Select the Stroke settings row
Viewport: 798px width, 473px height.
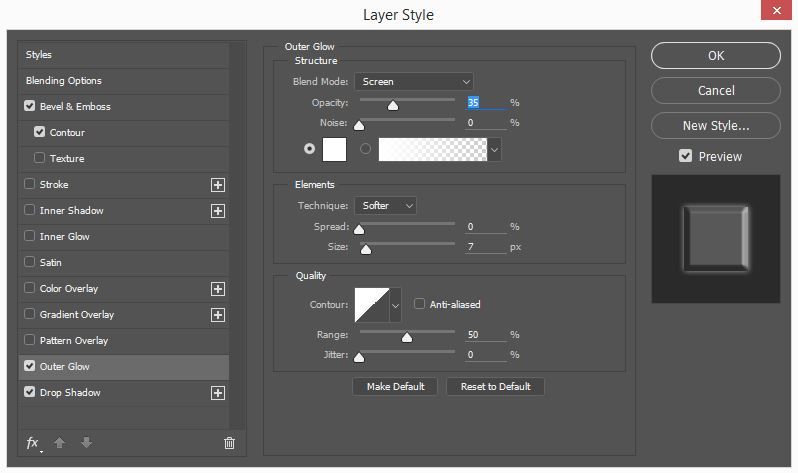(123, 185)
